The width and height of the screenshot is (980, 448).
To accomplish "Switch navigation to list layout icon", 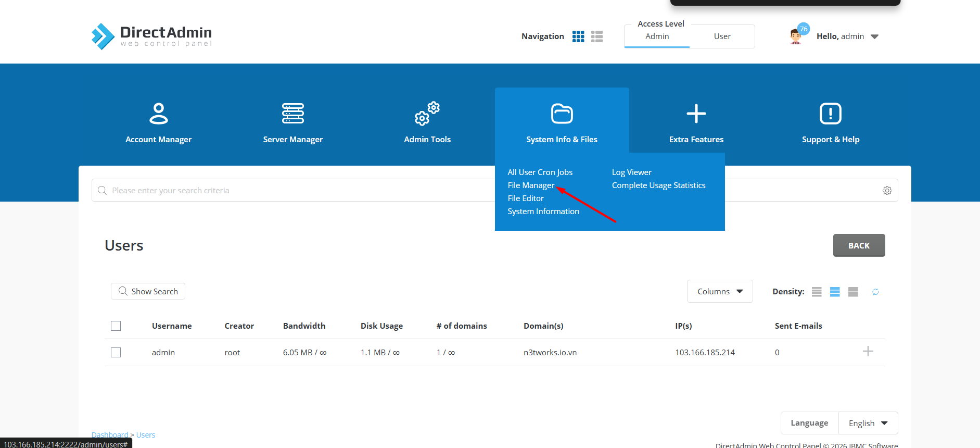I will [x=597, y=36].
